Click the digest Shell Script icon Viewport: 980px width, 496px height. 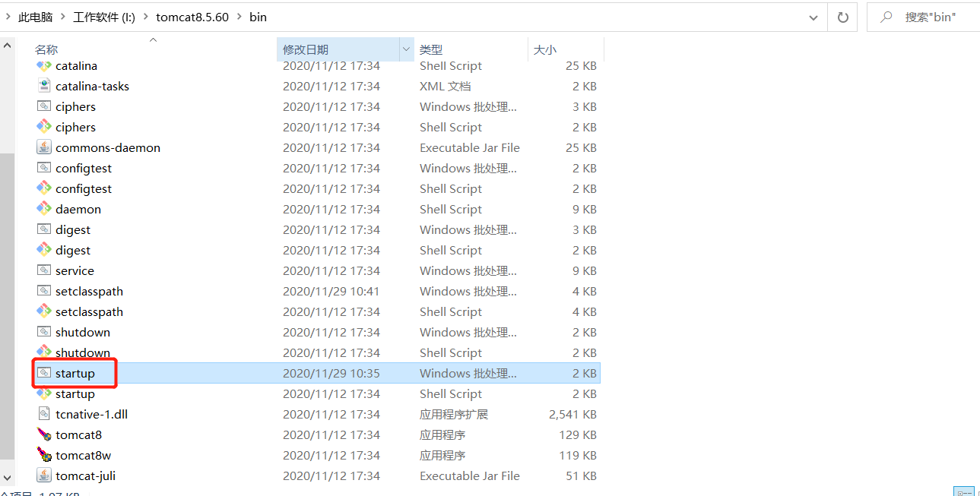(x=44, y=250)
